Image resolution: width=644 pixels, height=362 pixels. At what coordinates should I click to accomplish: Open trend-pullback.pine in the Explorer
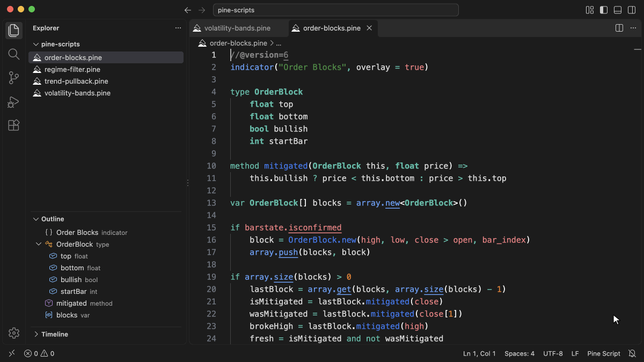106,81
